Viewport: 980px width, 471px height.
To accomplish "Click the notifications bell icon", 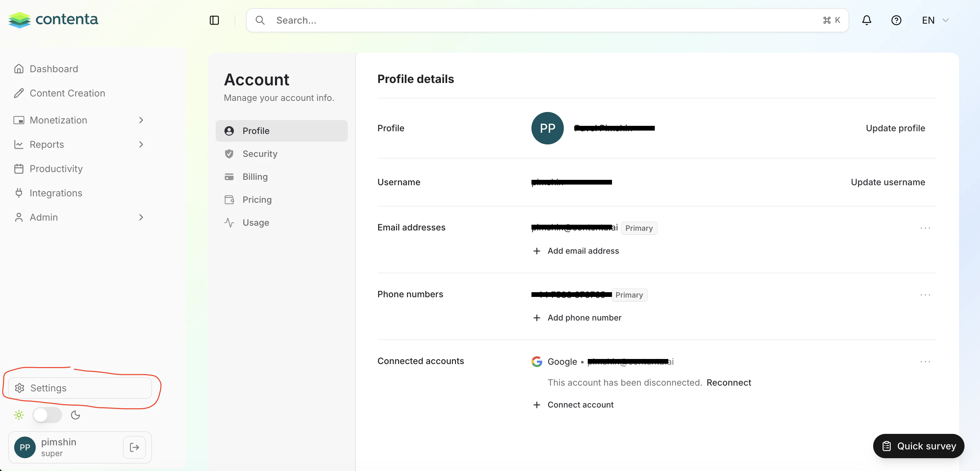I will [866, 20].
